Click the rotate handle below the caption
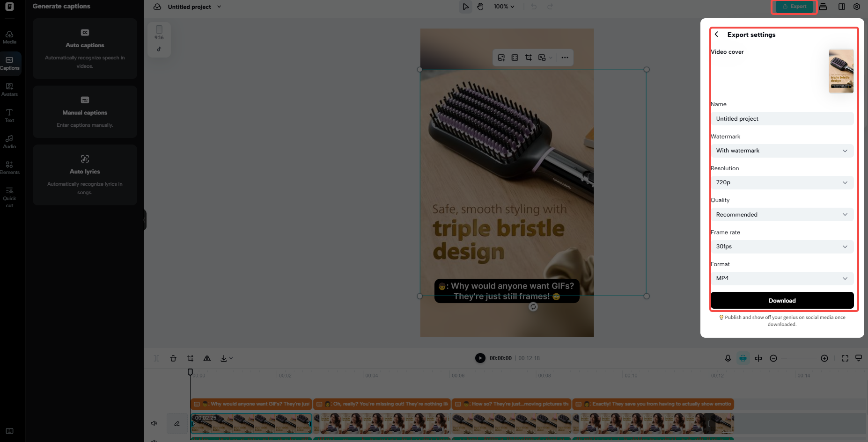The width and height of the screenshot is (868, 442). 533,307
